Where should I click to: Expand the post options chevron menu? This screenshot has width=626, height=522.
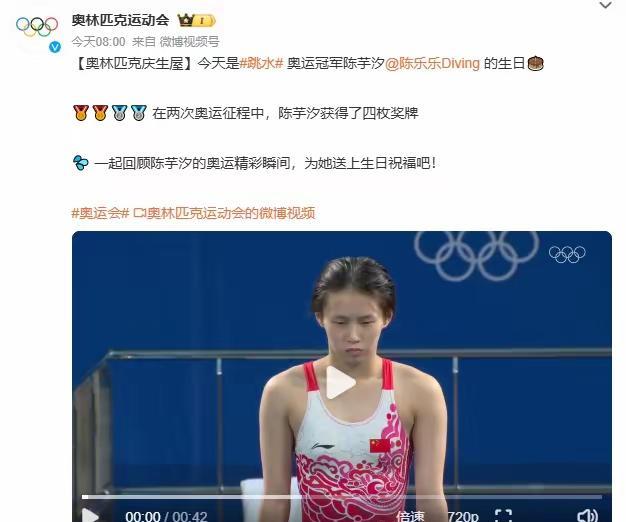click(606, 5)
